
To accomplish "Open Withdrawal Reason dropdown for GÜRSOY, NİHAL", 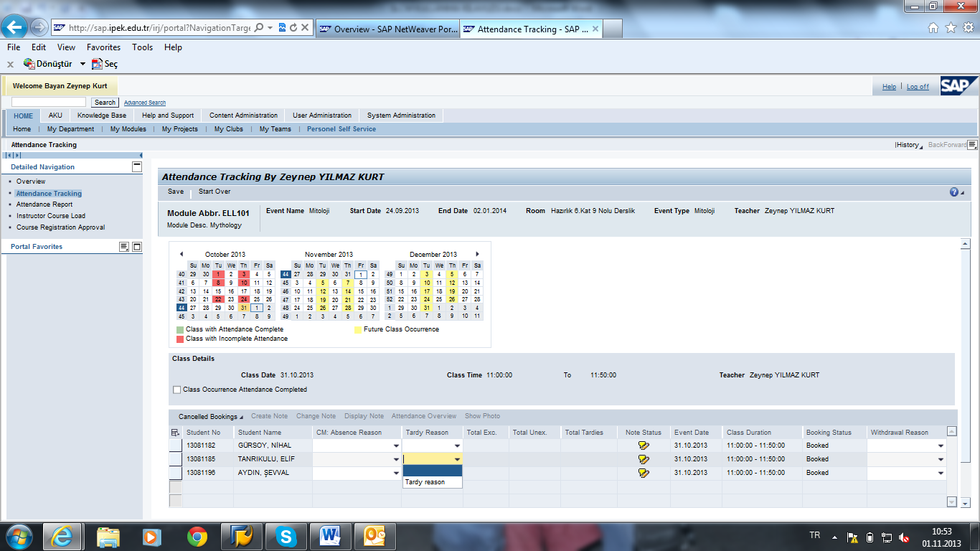I will tap(941, 446).
